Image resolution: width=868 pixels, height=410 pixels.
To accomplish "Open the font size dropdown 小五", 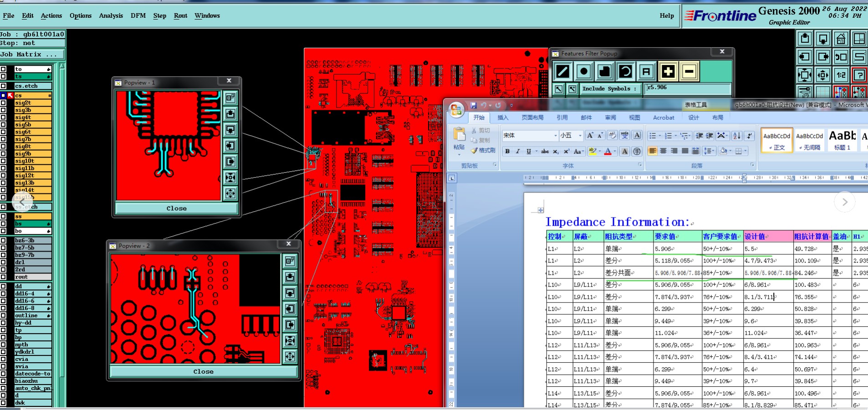I will pyautogui.click(x=580, y=136).
